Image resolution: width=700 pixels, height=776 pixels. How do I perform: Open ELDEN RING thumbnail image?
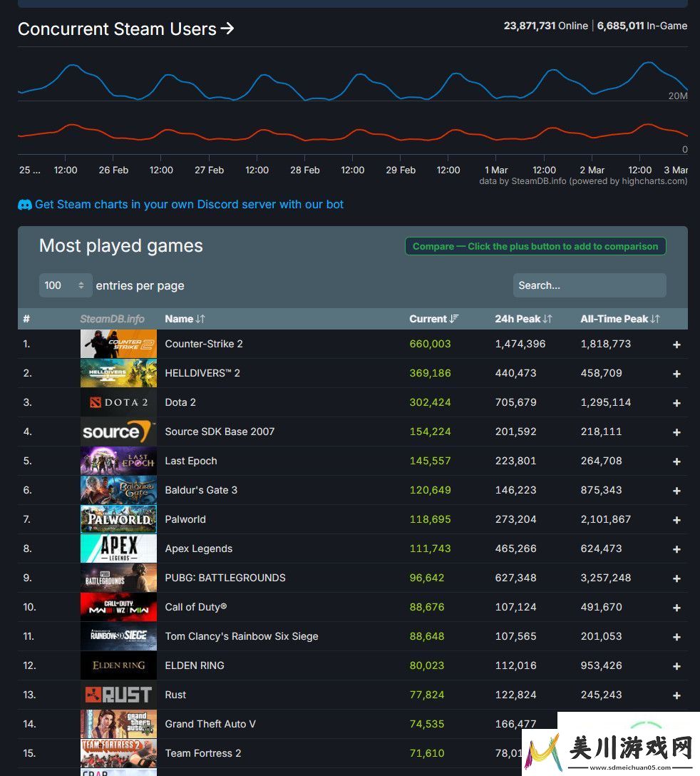point(119,665)
